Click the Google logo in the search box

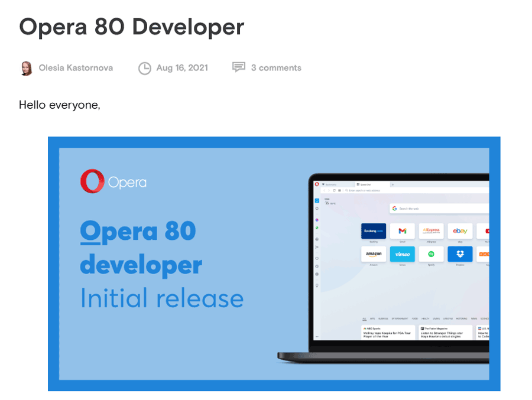(394, 208)
